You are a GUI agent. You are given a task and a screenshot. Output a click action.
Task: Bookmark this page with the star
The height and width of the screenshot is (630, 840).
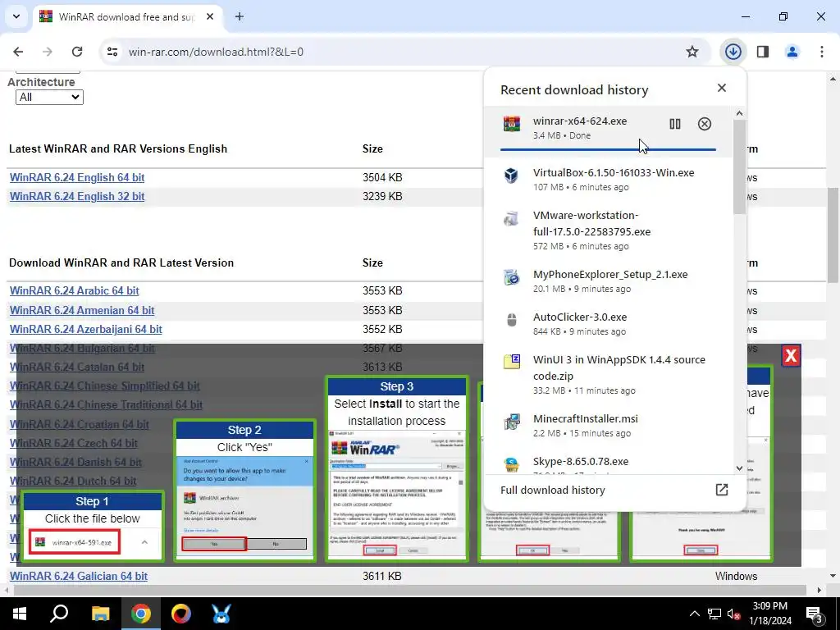(x=692, y=52)
